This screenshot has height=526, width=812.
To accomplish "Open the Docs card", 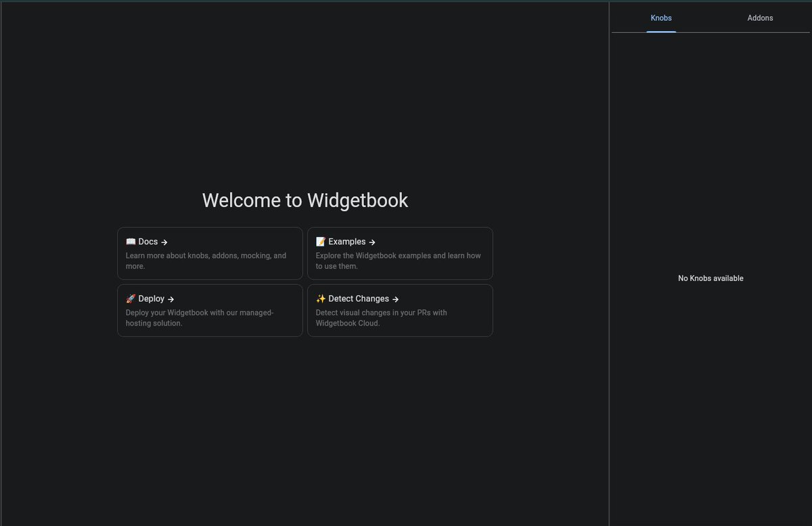I will (x=210, y=253).
